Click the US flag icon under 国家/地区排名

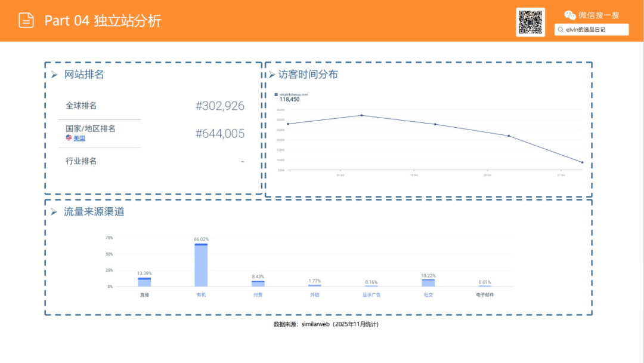click(67, 137)
